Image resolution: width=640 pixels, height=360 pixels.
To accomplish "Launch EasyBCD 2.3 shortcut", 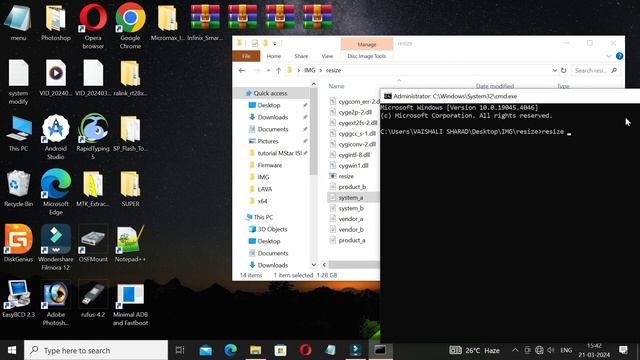I will click(x=18, y=299).
